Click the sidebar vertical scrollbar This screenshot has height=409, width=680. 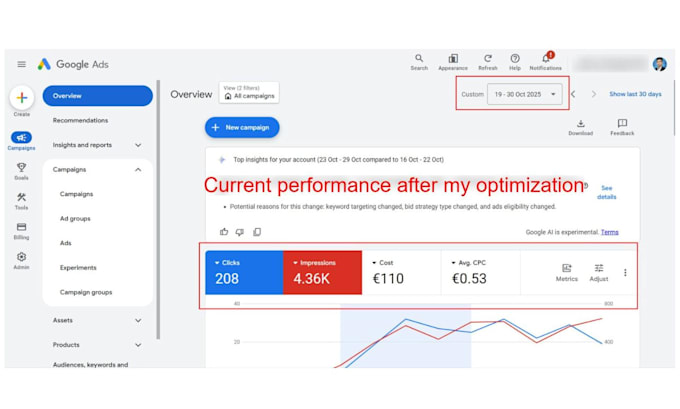coord(158,209)
